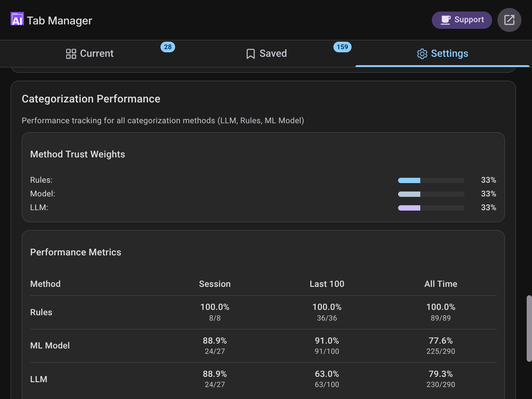Viewport: 532px width, 399px height.
Task: Click the Session column header
Action: 215,284
